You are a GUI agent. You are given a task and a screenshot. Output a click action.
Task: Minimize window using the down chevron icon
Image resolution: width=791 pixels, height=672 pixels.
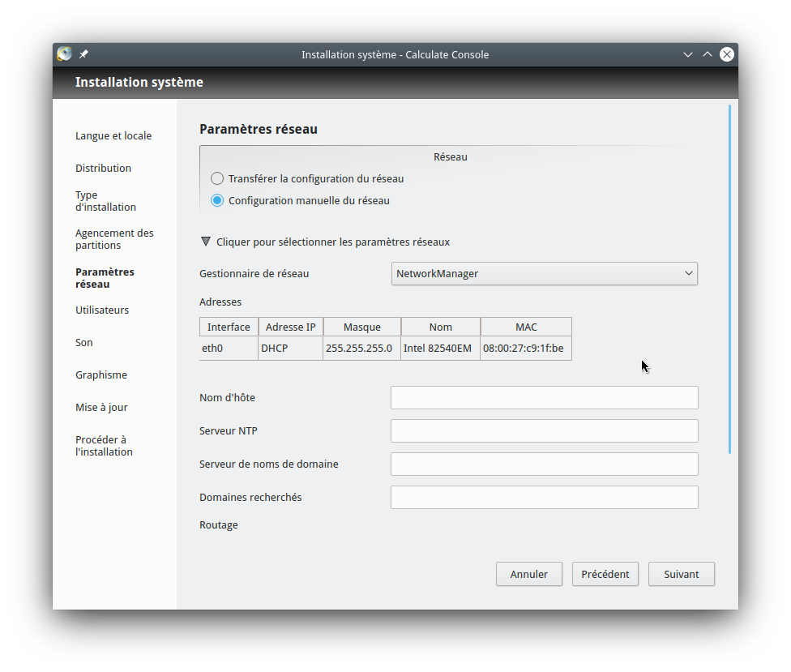[x=688, y=54]
